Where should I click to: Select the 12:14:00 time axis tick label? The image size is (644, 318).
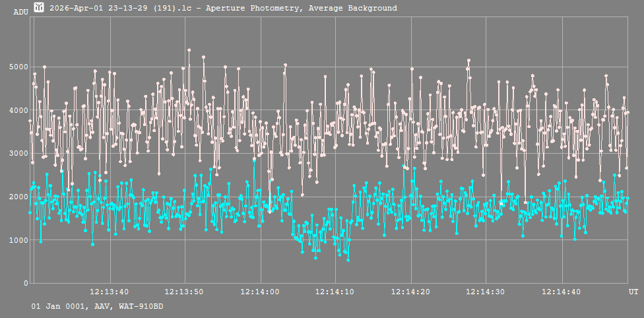[261, 291]
